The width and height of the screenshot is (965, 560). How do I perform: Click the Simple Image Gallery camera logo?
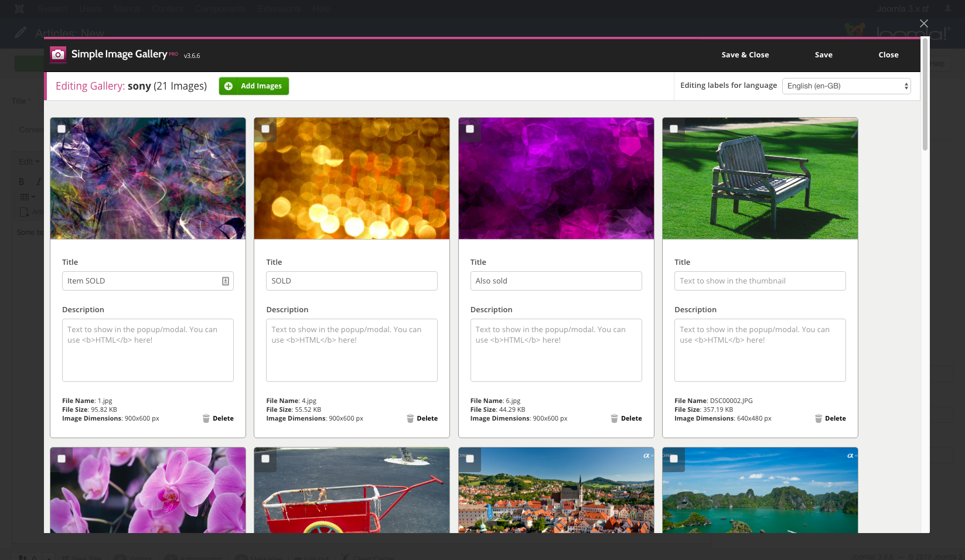[x=58, y=54]
